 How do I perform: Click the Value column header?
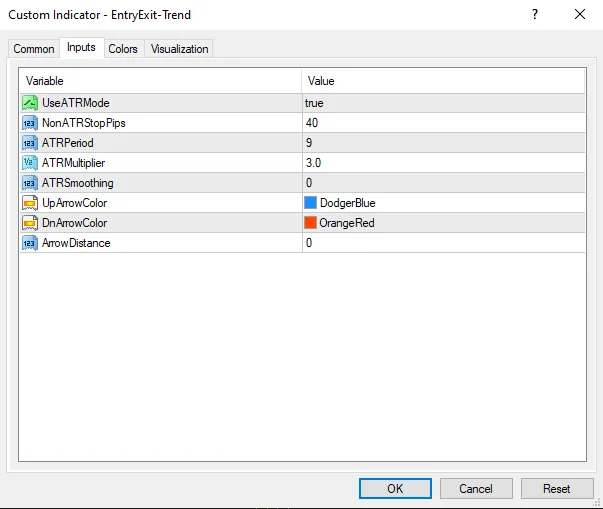pos(443,81)
